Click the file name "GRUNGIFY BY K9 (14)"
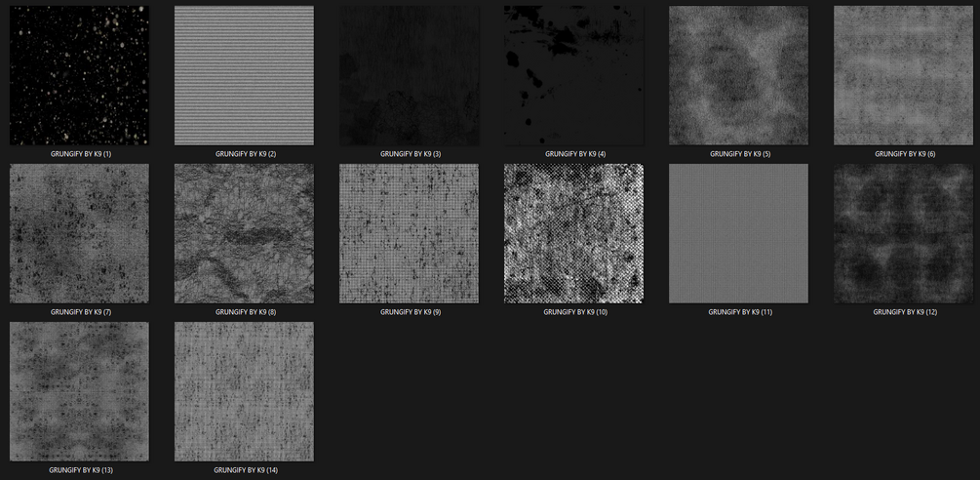Screen dimensions: 980x480 click(246, 470)
